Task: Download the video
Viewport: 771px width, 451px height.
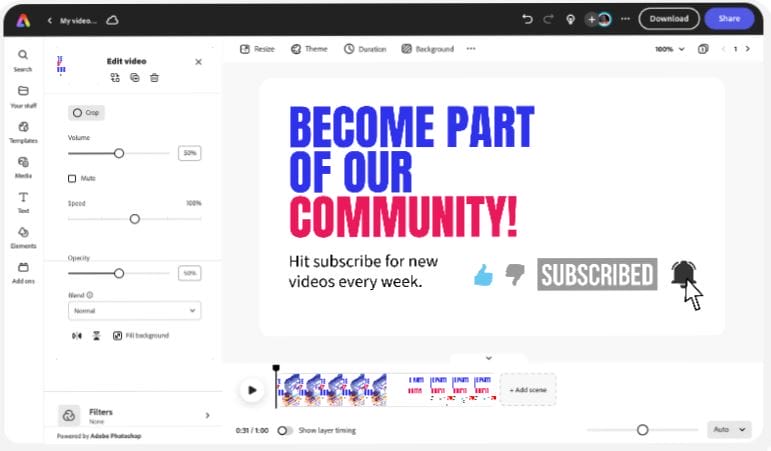Action: (x=669, y=19)
